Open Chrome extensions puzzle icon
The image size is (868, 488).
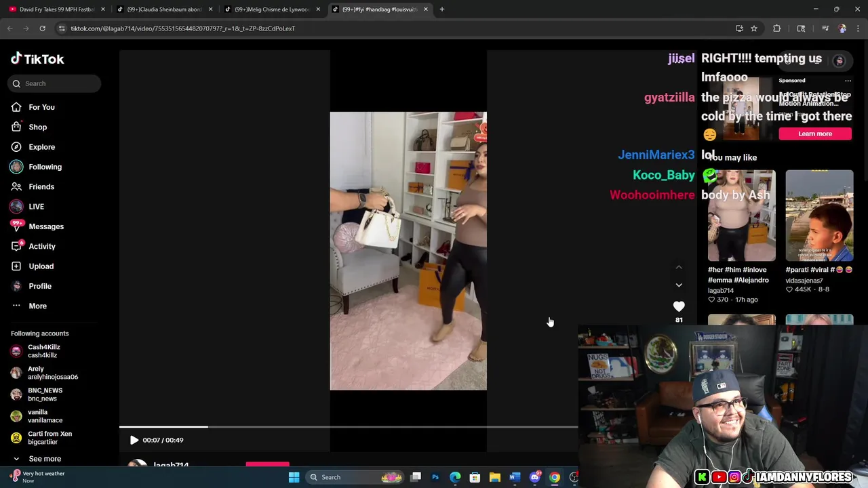[777, 28]
